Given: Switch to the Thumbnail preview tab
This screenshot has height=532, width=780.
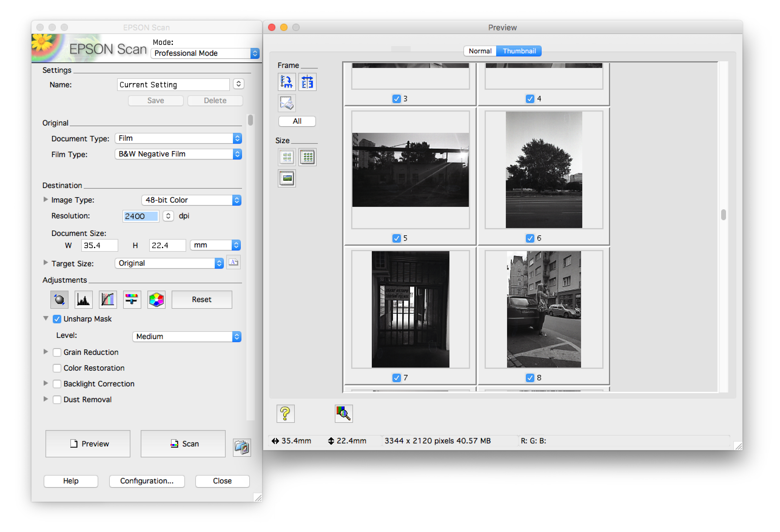Looking at the screenshot, I should pos(519,51).
